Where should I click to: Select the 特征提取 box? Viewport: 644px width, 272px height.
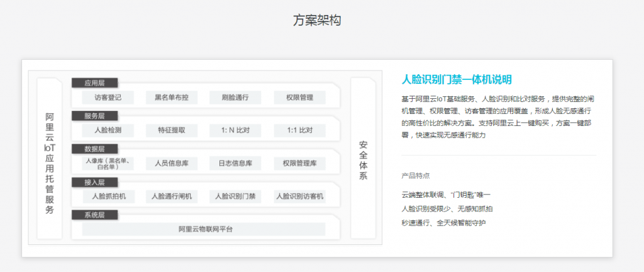pyautogui.click(x=172, y=130)
